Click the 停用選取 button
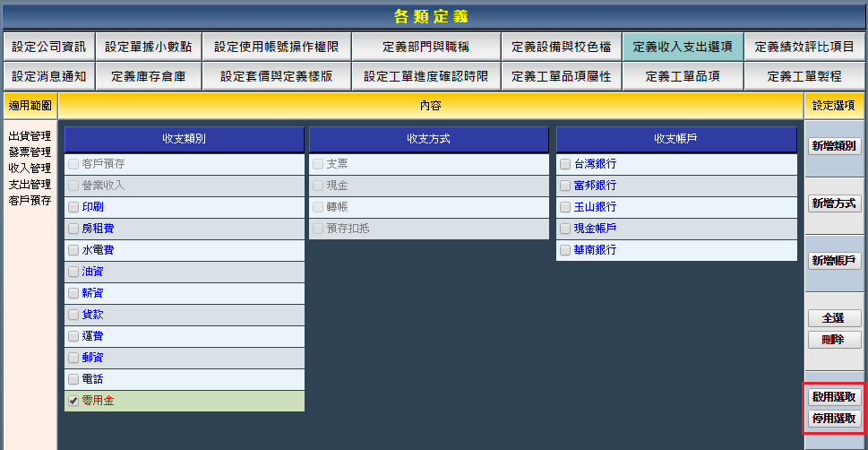 (834, 419)
